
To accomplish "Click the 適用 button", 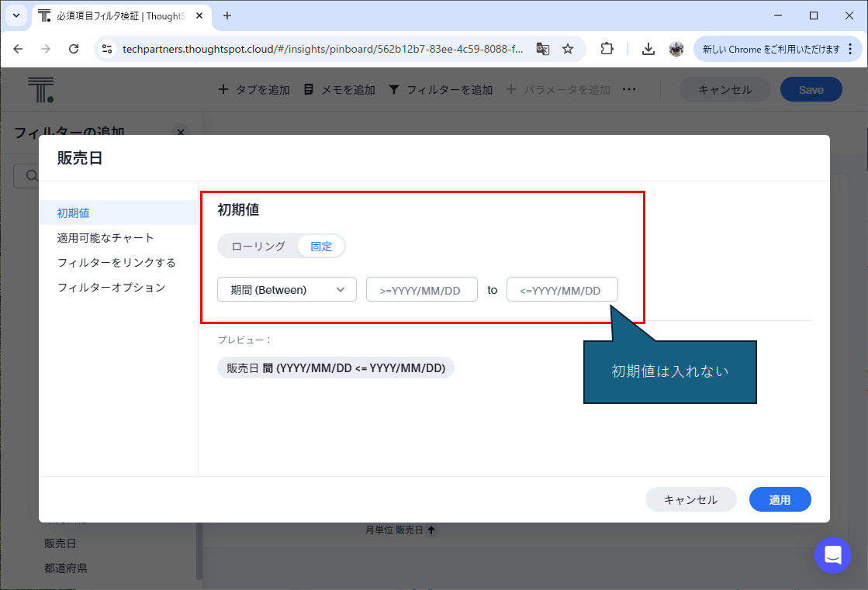I will (x=780, y=500).
